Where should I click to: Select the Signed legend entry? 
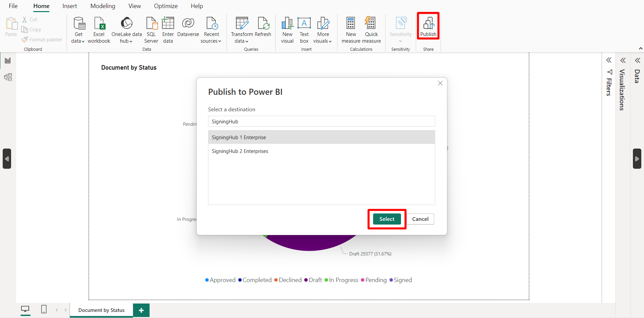401,280
